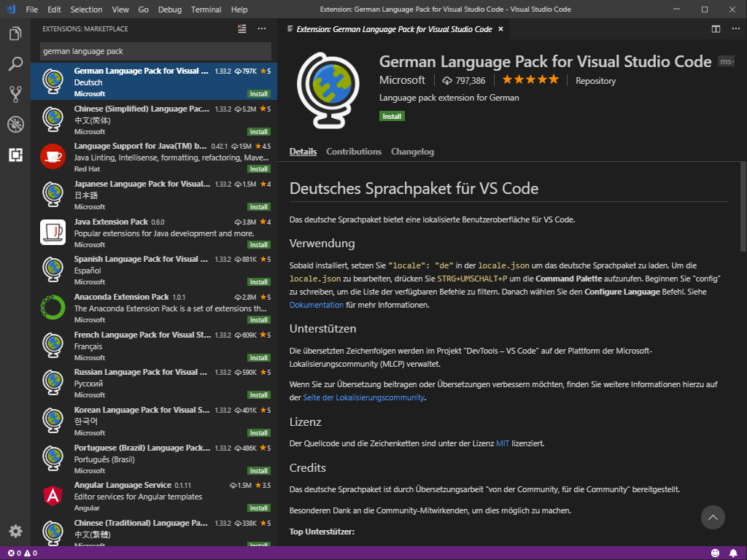Select the Korean Language Pack list entry
The image size is (747, 560).
pos(154,421)
